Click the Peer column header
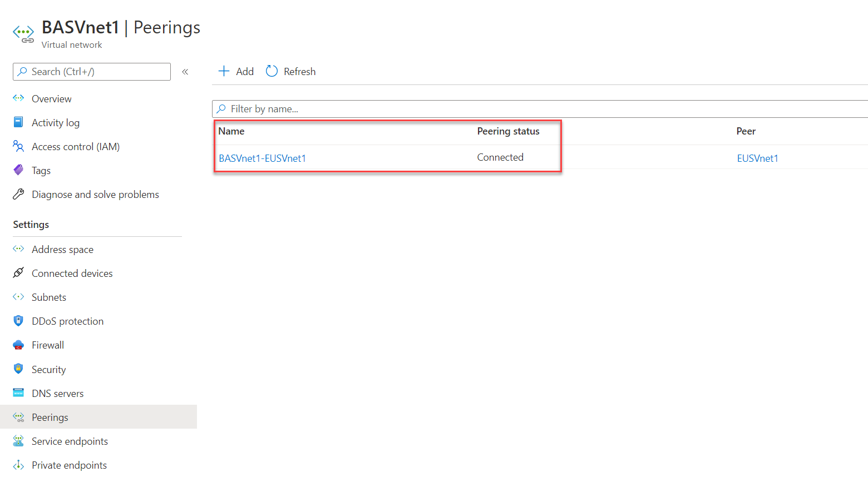The height and width of the screenshot is (477, 868). (746, 131)
